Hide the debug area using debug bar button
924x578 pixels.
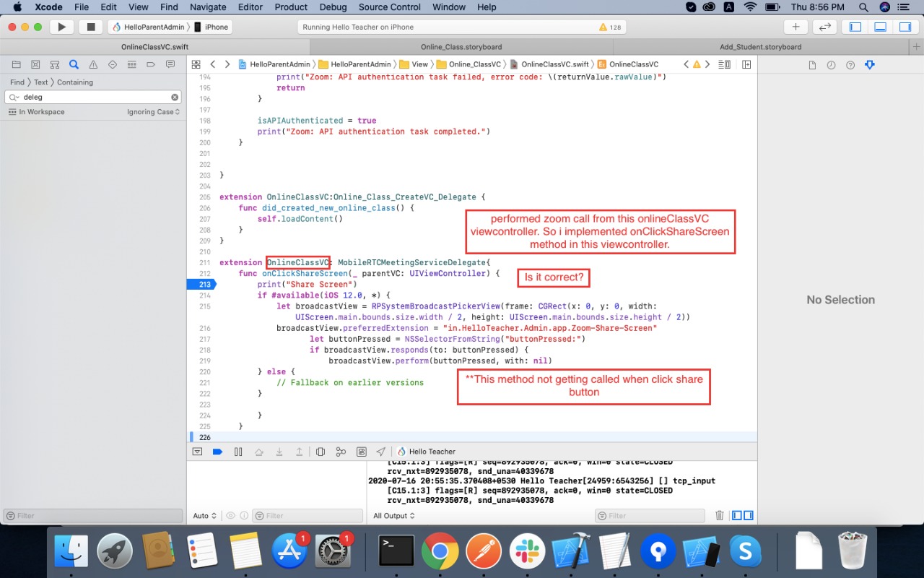[x=197, y=452]
